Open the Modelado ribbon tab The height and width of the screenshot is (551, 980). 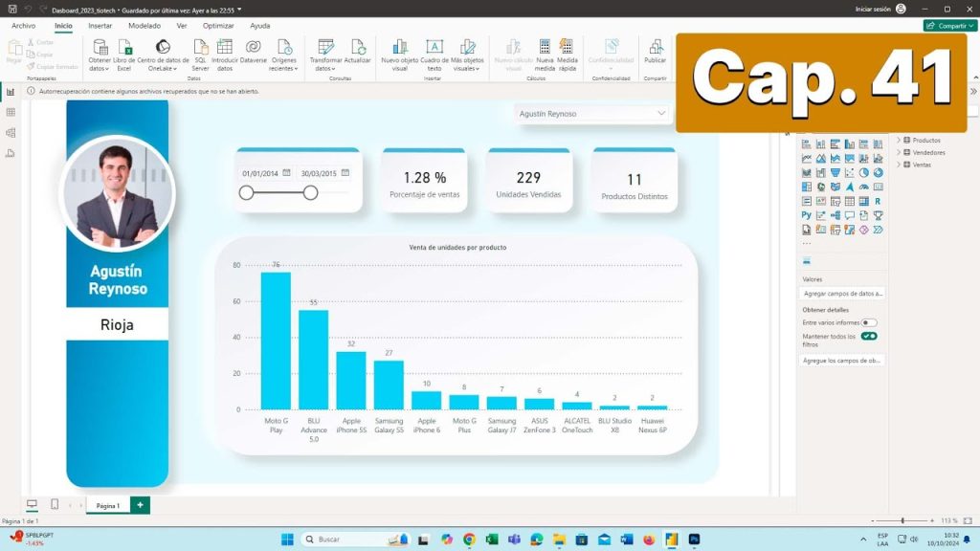(145, 26)
